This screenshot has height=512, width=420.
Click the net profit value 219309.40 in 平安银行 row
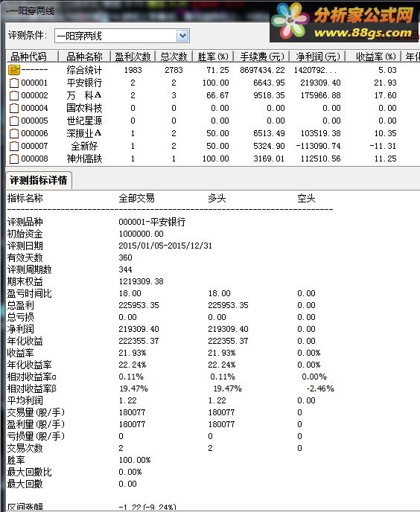320,83
